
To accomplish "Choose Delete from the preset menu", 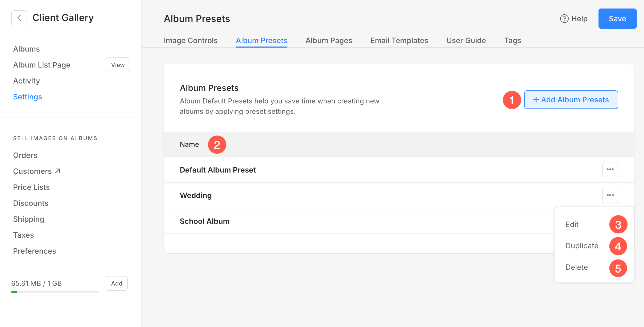I will [x=576, y=267].
